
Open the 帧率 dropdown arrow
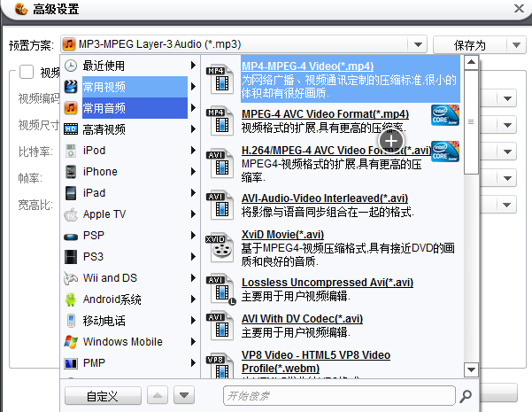(507, 178)
